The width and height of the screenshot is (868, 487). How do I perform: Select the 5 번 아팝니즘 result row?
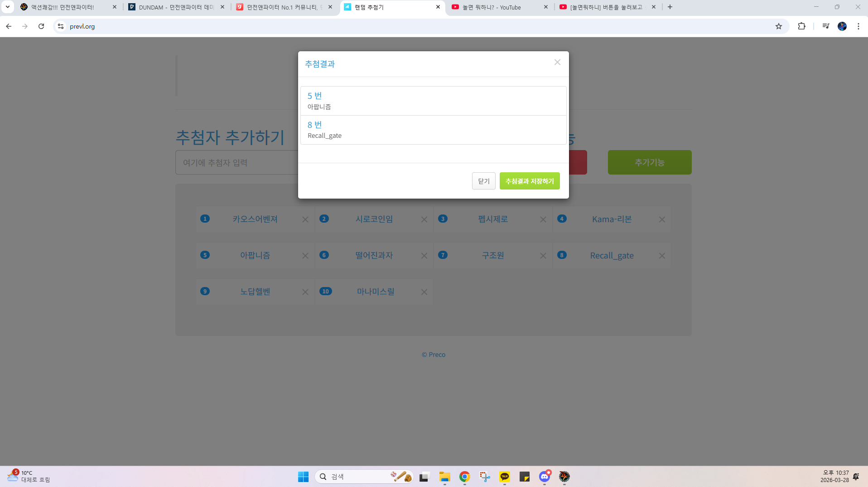tap(433, 101)
